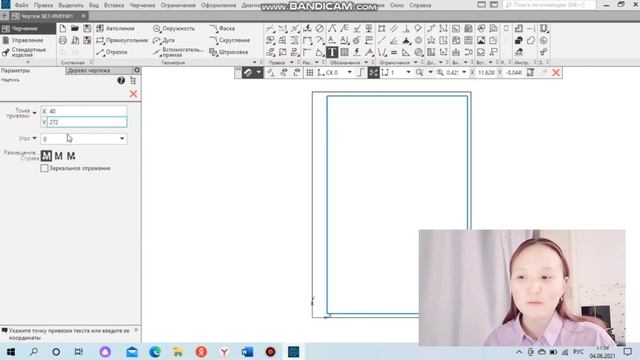Print the drawing using the printer icon
Image resolution: width=640 pixels, height=360 pixels.
click(62, 40)
